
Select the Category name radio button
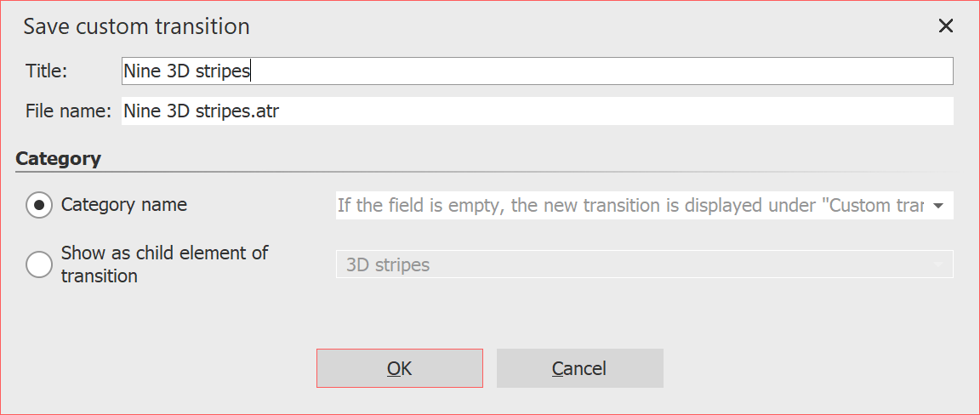click(x=39, y=205)
